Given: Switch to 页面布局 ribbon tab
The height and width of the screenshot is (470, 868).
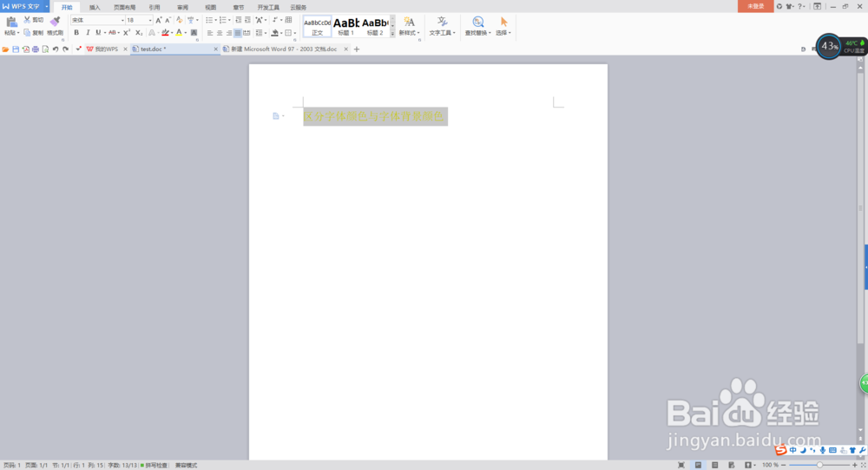Looking at the screenshot, I should click(x=124, y=7).
